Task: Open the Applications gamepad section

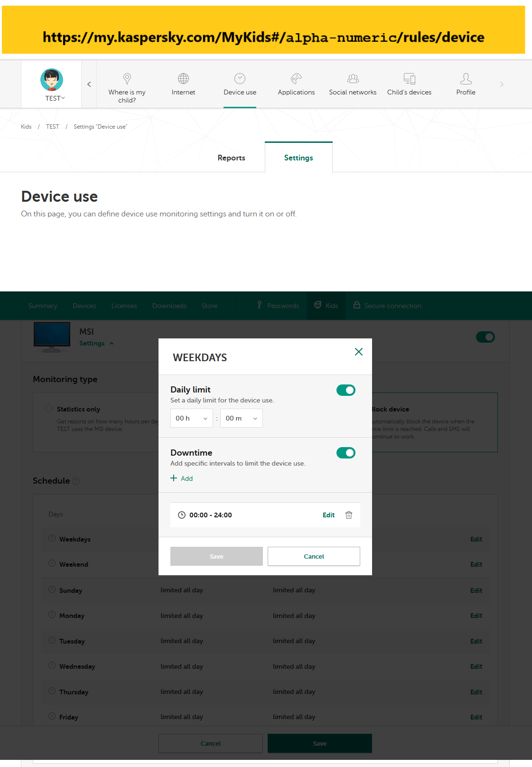Action: [296, 84]
